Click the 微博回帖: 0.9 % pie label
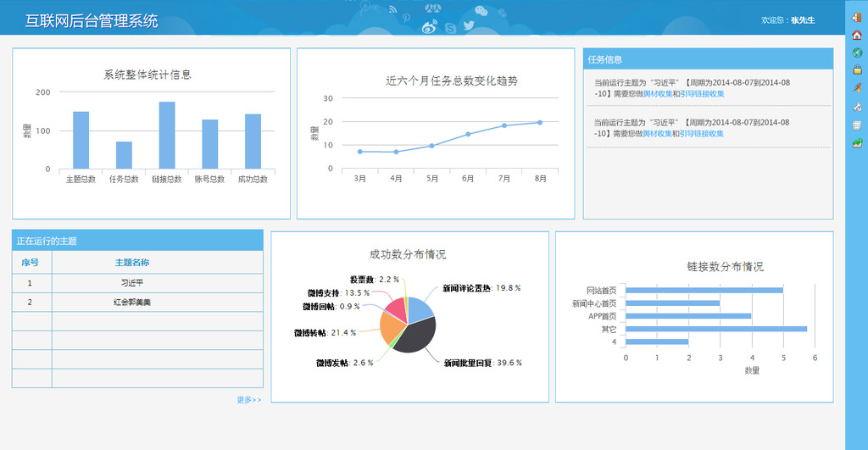Screen dimensions: 868x450 pyautogui.click(x=331, y=306)
